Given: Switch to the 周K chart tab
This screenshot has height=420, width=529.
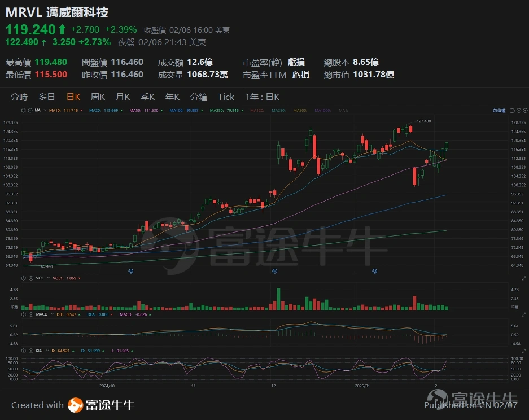Looking at the screenshot, I should pyautogui.click(x=98, y=97).
